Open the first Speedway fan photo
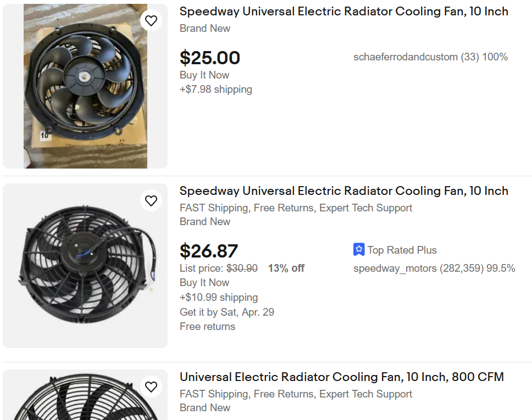Viewport: 532px width, 420px height. 85,86
